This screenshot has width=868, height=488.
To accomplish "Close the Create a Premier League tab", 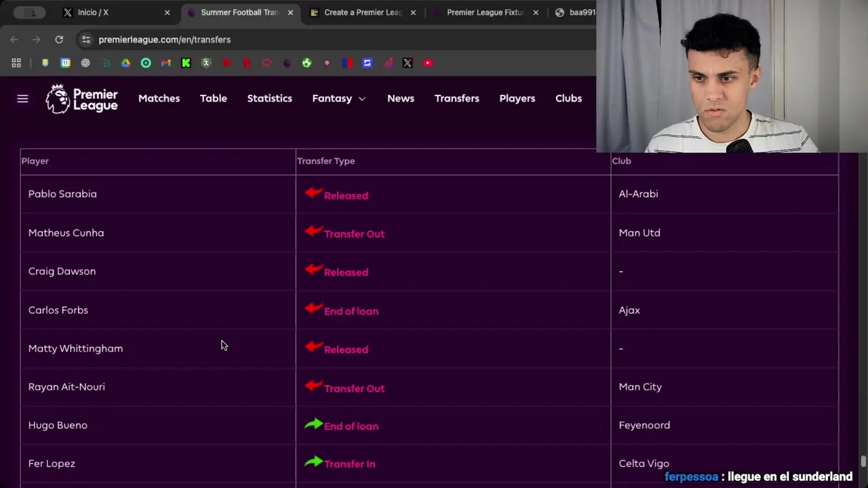I will click(413, 12).
